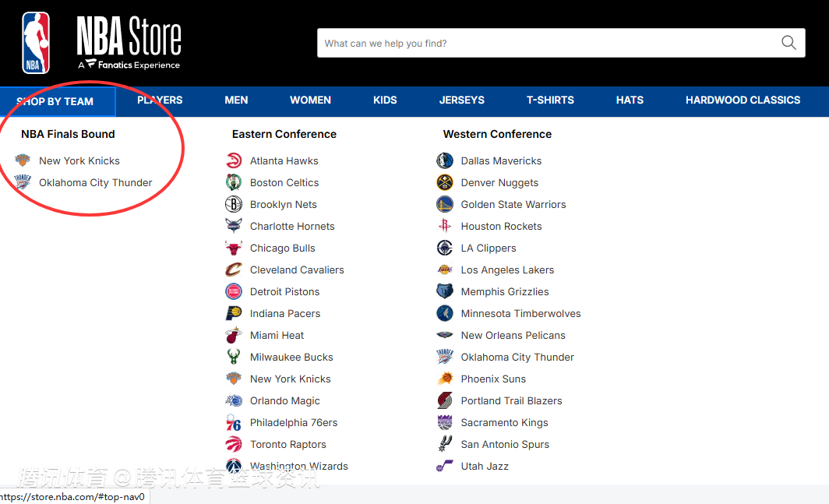Viewport: 829px width, 504px height.
Task: Click the Detroit Pistons logo icon
Action: (234, 291)
